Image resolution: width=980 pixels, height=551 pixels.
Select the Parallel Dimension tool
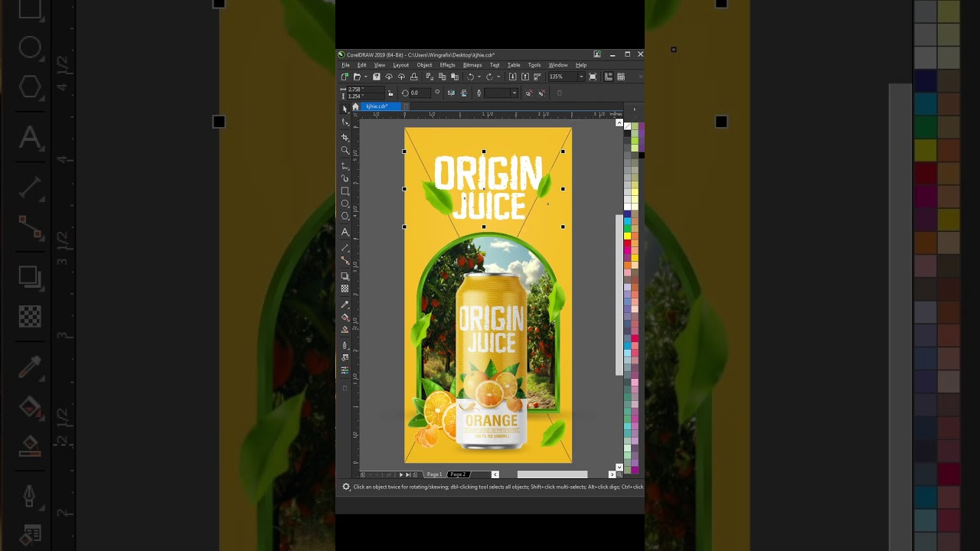point(345,248)
